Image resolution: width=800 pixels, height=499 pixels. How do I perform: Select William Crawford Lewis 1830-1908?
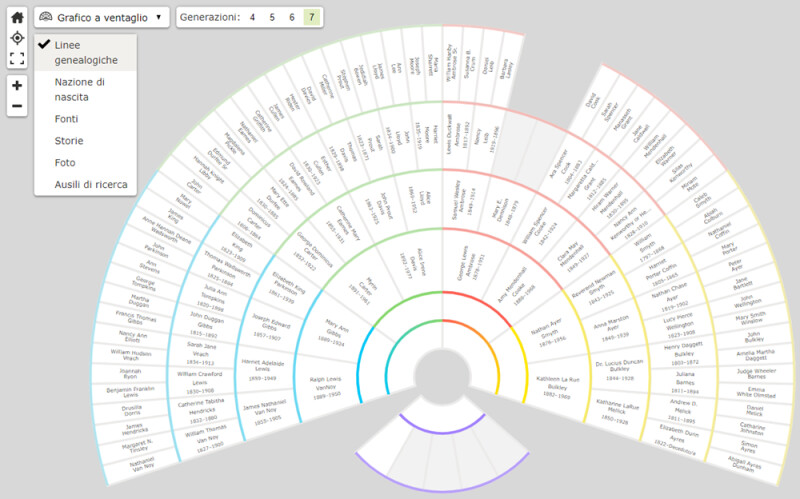pyautogui.click(x=199, y=382)
